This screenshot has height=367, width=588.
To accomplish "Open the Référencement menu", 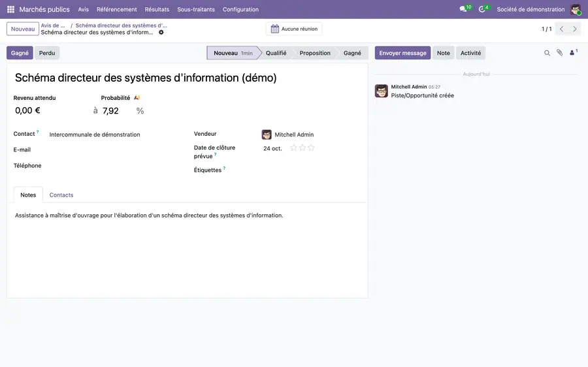I will (117, 9).
